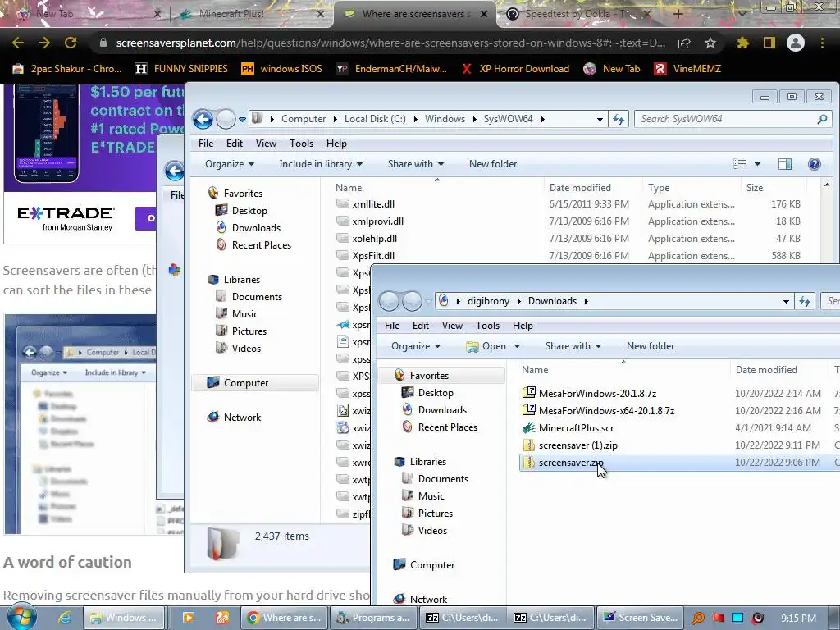Select XpsFilt.dll in SysWOW64 list

[365, 256]
